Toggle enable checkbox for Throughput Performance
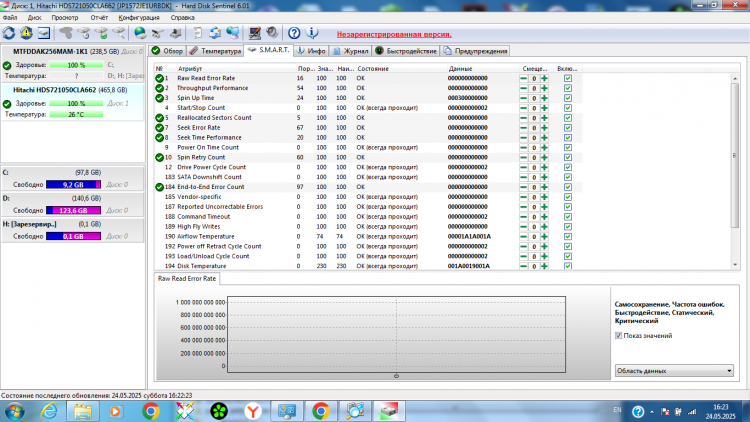750x422 pixels. [568, 88]
